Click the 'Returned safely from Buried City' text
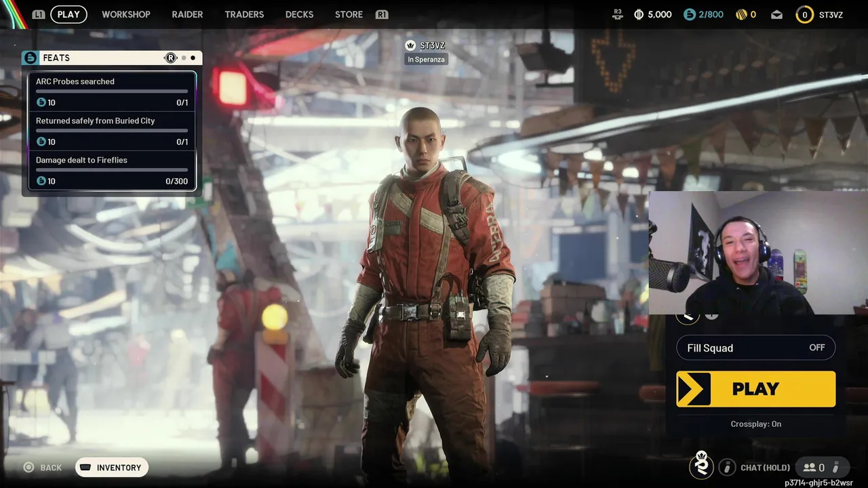The image size is (868, 488). (96, 121)
